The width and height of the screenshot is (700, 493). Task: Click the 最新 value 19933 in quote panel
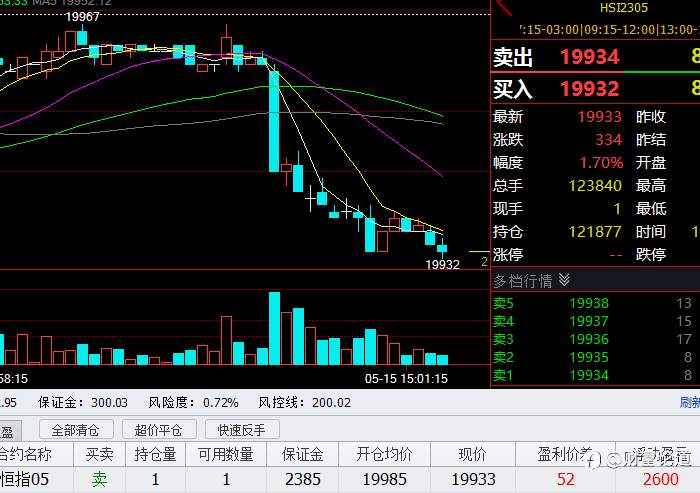(x=600, y=117)
